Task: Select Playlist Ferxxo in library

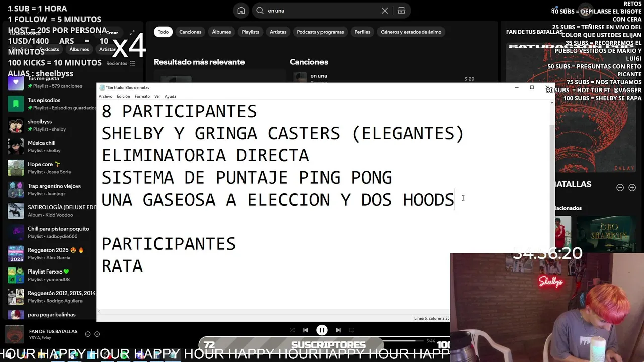Action: tap(50, 275)
